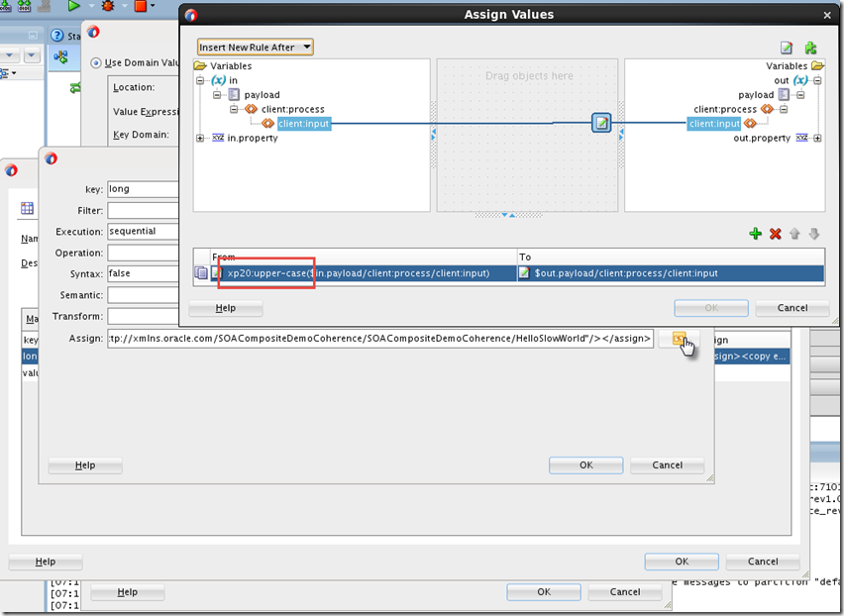The width and height of the screenshot is (844, 616).
Task: Click Help in the Assign Values dialog
Action: [x=226, y=308]
